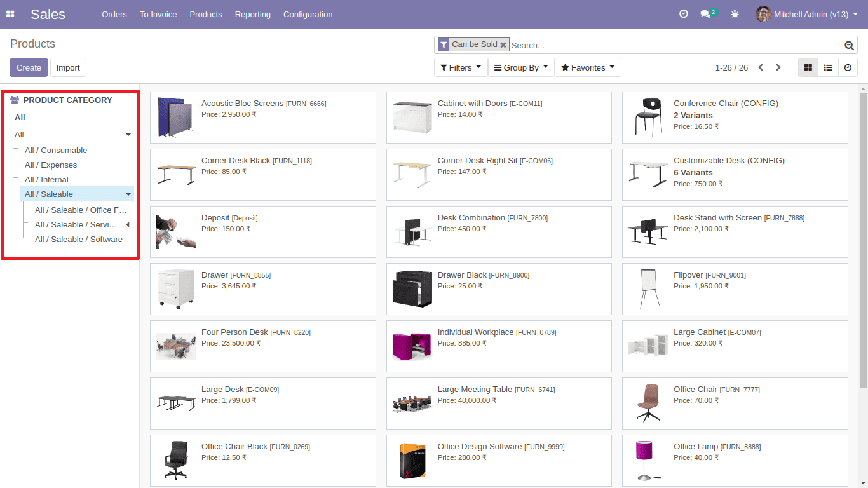Open the To Invoice menu

click(158, 14)
